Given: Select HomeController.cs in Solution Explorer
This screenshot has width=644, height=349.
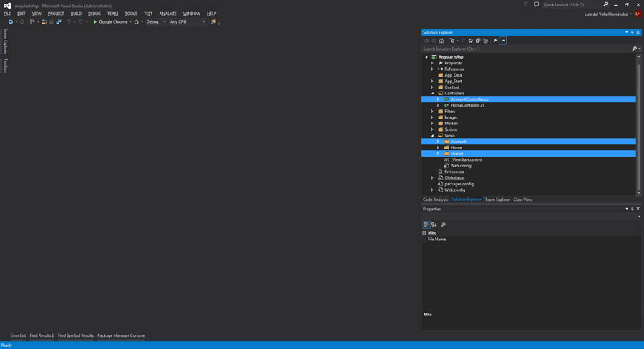Looking at the screenshot, I should 467,105.
